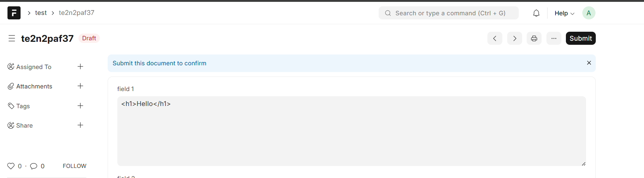
Task: Navigate to the test breadcrumb
Action: click(41, 13)
